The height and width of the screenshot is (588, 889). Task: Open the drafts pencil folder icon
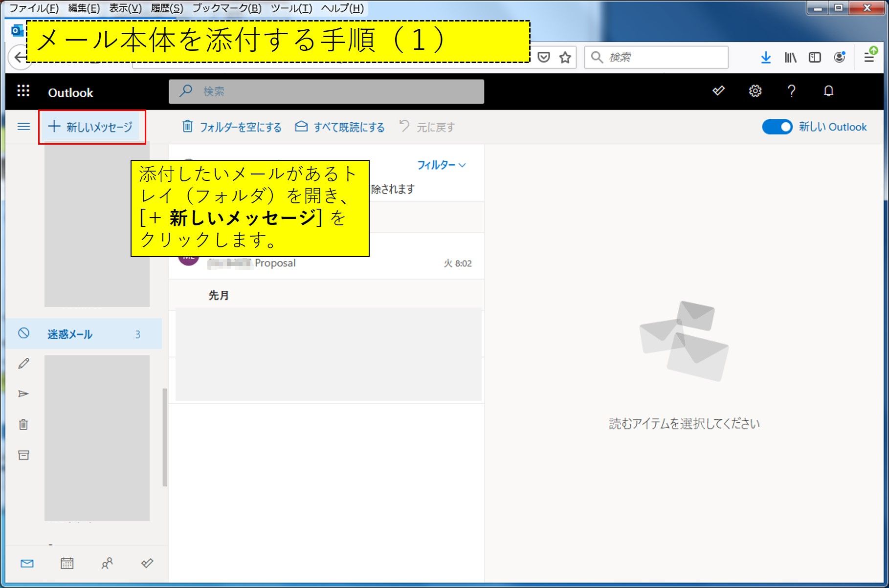[23, 364]
